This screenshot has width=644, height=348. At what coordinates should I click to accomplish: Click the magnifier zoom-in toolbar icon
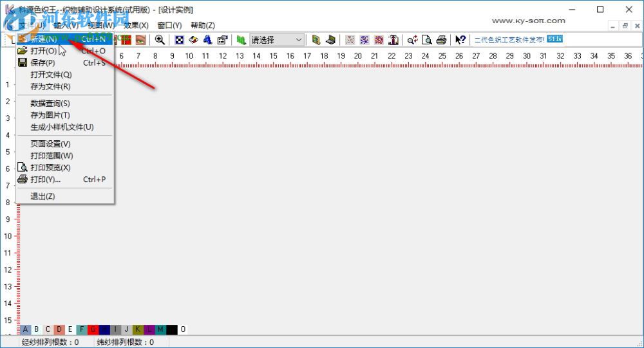point(160,40)
